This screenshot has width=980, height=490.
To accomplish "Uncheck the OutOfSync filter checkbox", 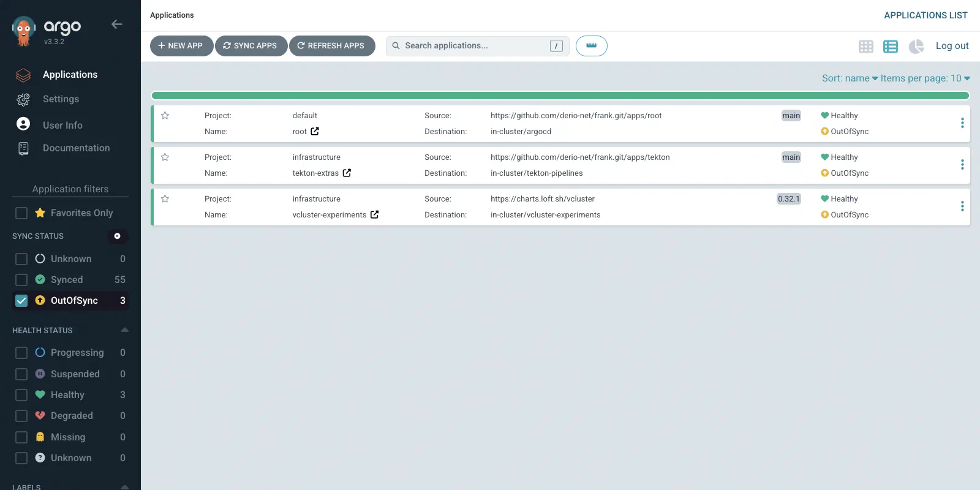I will pos(21,301).
